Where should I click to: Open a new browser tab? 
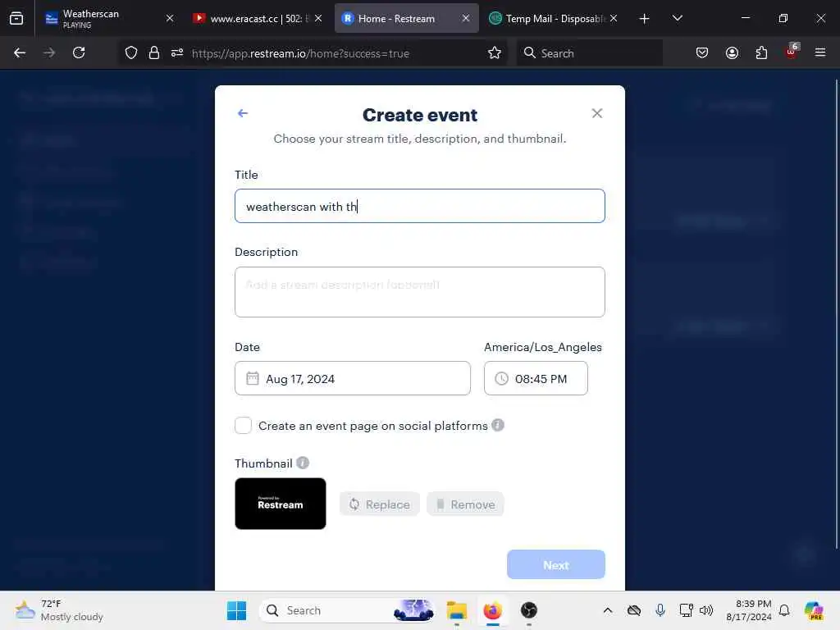[644, 19]
